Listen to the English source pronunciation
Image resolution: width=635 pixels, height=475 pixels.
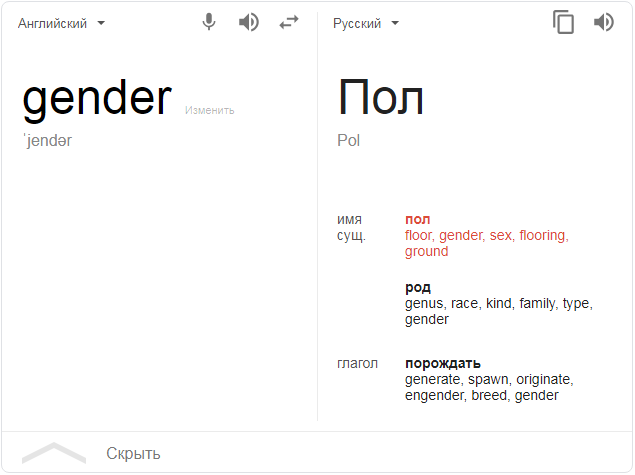(x=248, y=22)
